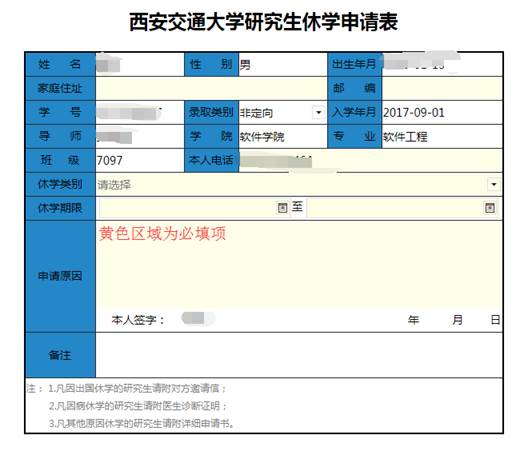528x459 pixels.
Task: Expand the 休学类别 dropdown arrow
Action: pyautogui.click(x=494, y=184)
